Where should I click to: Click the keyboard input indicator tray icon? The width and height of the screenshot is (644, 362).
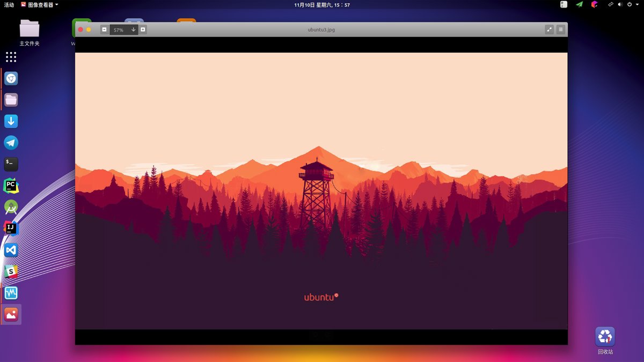pyautogui.click(x=563, y=4)
